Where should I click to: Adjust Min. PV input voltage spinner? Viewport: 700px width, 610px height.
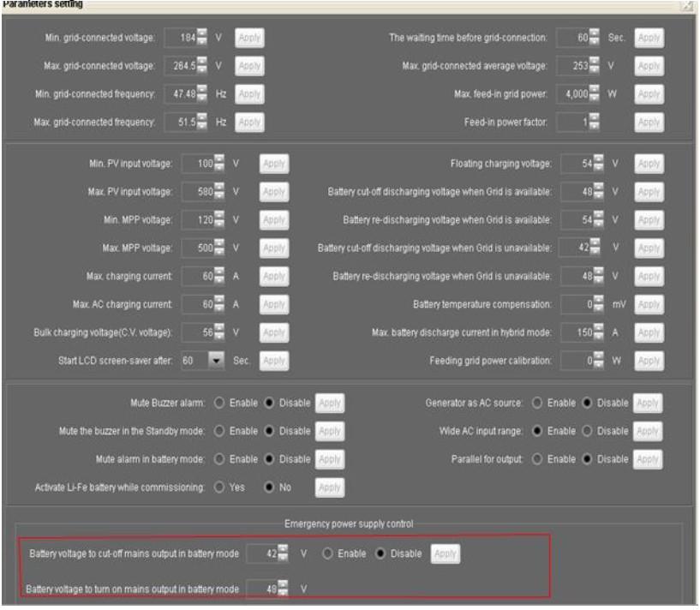(x=219, y=164)
